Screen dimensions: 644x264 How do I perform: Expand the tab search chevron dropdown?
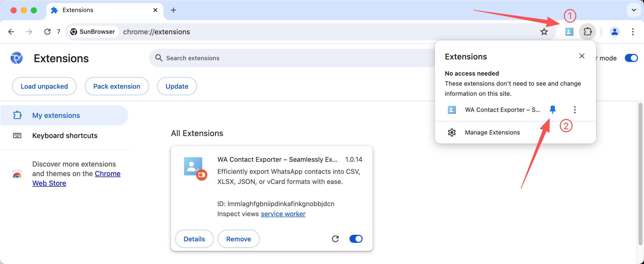point(634,10)
